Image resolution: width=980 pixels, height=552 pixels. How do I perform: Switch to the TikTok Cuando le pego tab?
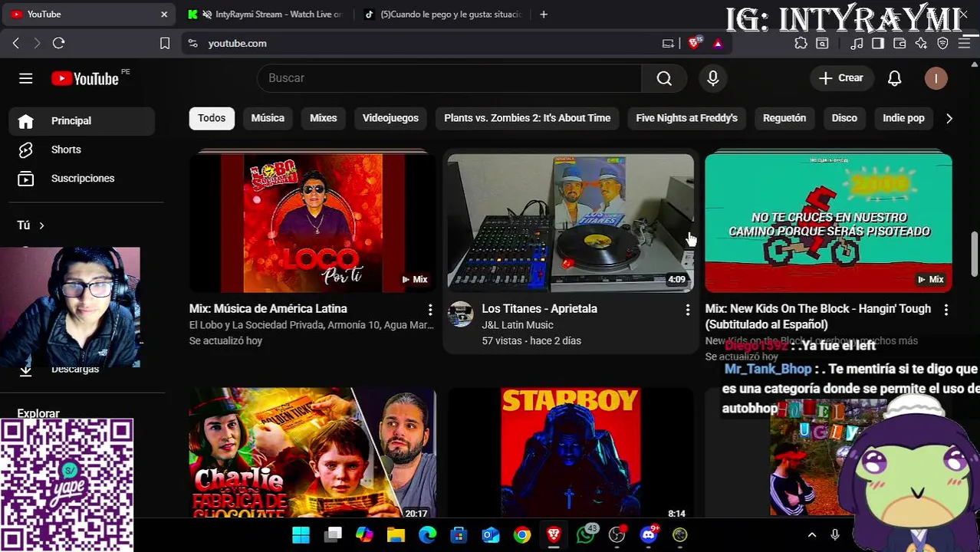[x=442, y=14]
